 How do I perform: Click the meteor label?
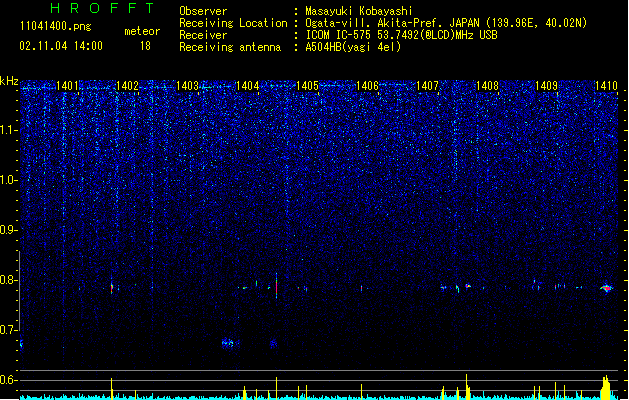(x=142, y=31)
